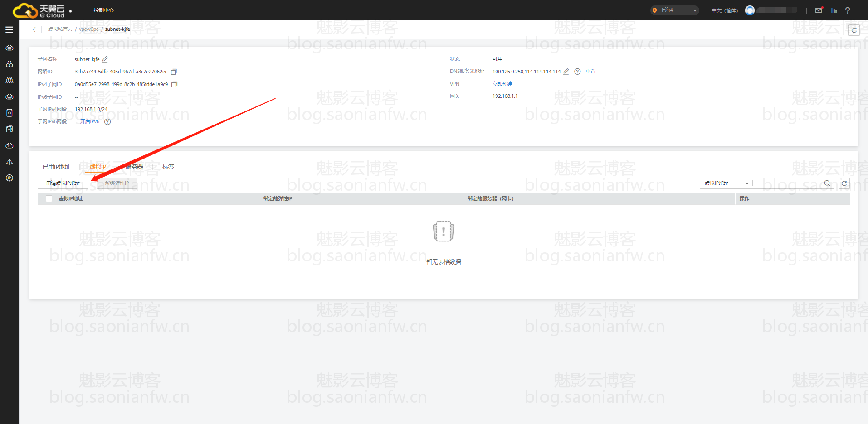Image resolution: width=868 pixels, height=424 pixels.
Task: Switch to the 虚拟IP tab
Action: click(98, 167)
